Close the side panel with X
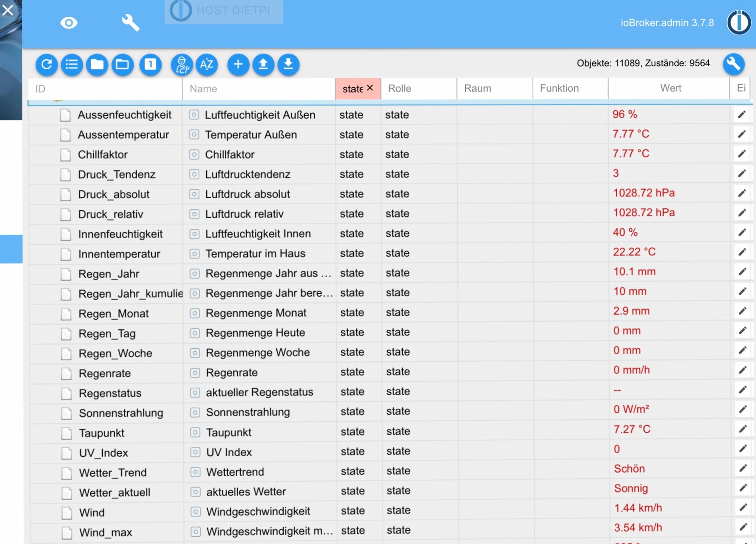 click(8, 10)
